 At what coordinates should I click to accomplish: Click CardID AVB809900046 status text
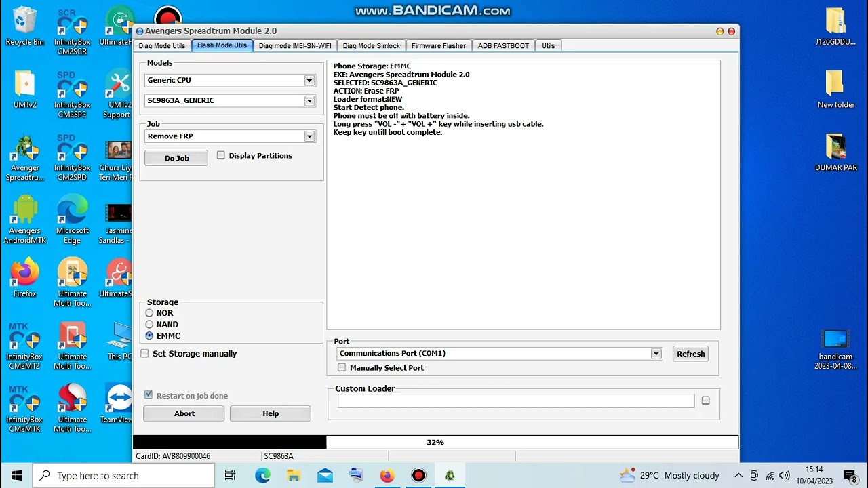coord(173,456)
